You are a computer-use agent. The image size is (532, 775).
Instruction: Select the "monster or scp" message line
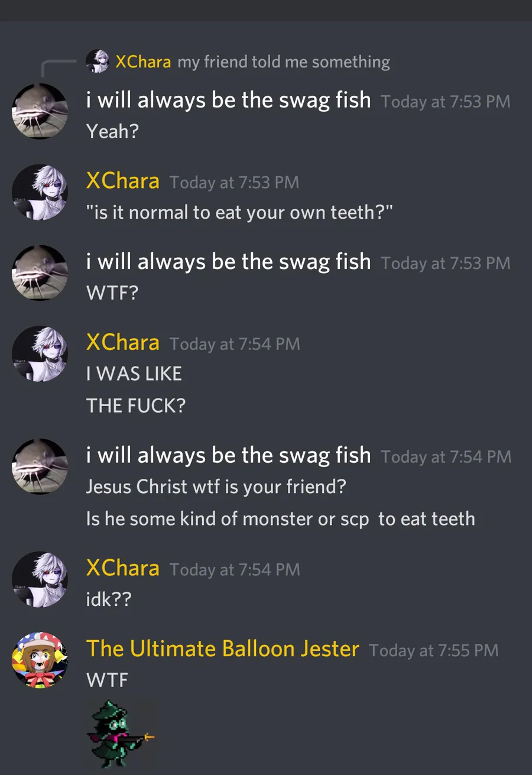pyautogui.click(x=280, y=519)
